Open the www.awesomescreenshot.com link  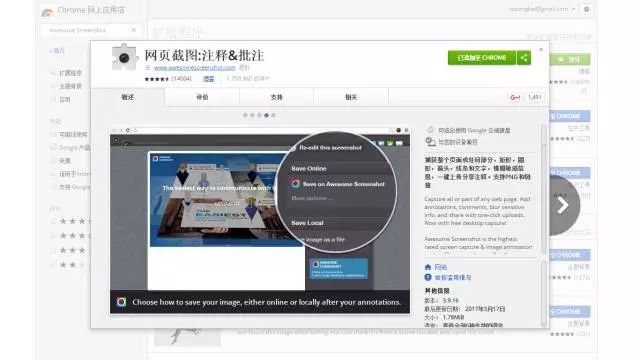195,67
